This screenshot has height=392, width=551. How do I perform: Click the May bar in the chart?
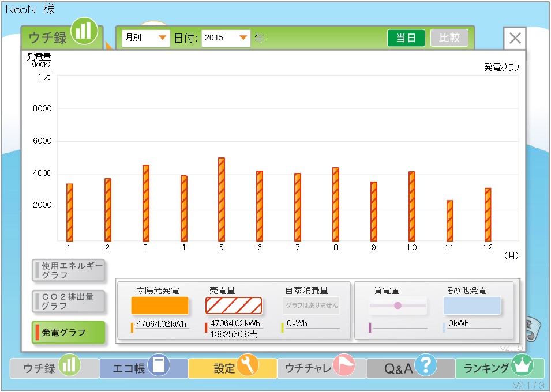(x=222, y=199)
